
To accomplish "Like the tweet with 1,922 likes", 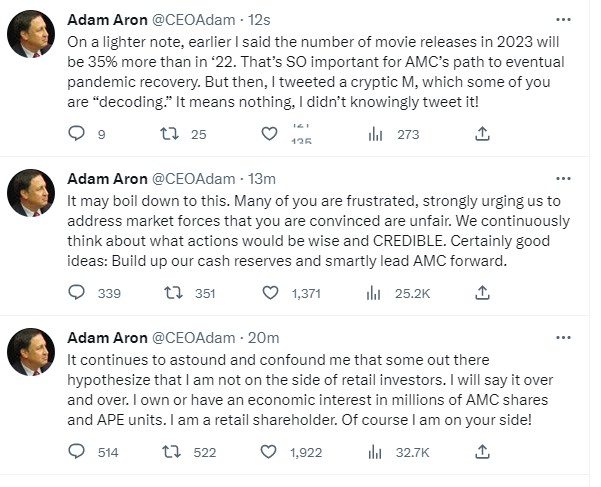I will pyautogui.click(x=269, y=452).
